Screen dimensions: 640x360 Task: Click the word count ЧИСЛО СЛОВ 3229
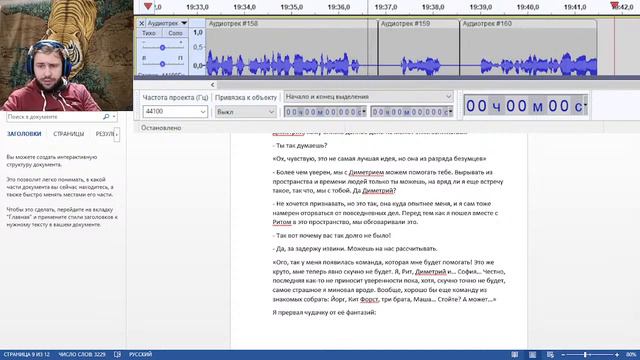[82, 355]
